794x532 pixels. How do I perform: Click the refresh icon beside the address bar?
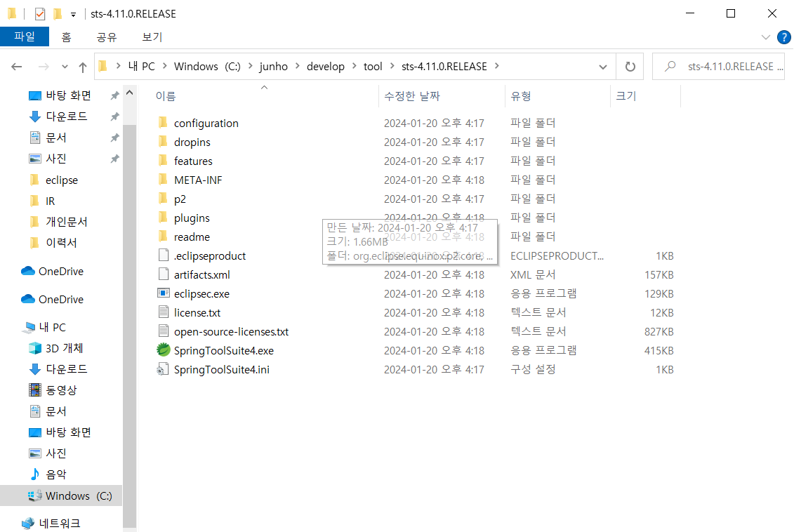[630, 66]
